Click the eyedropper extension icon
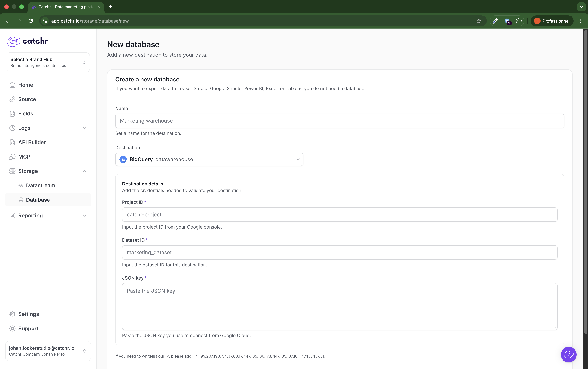 tap(495, 21)
